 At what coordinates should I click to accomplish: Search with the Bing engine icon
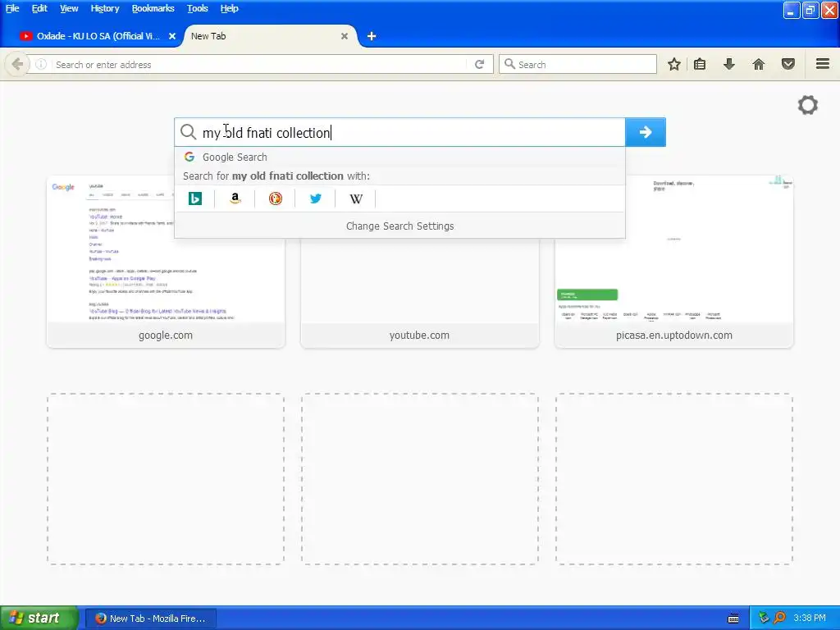coord(195,199)
